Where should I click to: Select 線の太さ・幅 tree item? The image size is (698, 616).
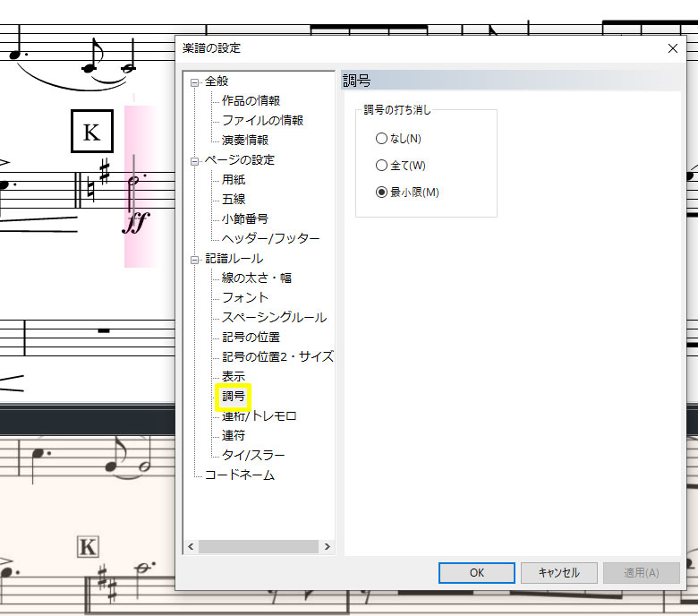click(x=257, y=278)
